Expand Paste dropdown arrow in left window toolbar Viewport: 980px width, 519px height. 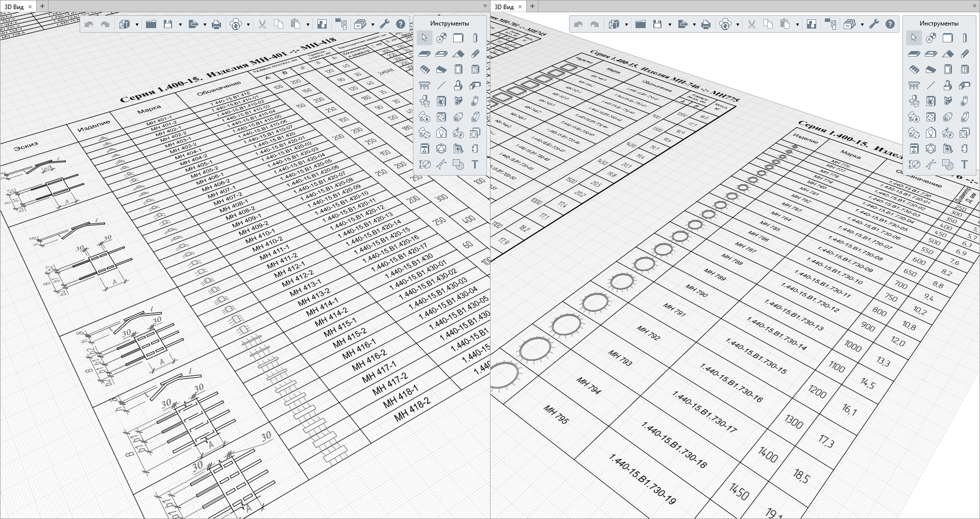[x=308, y=24]
